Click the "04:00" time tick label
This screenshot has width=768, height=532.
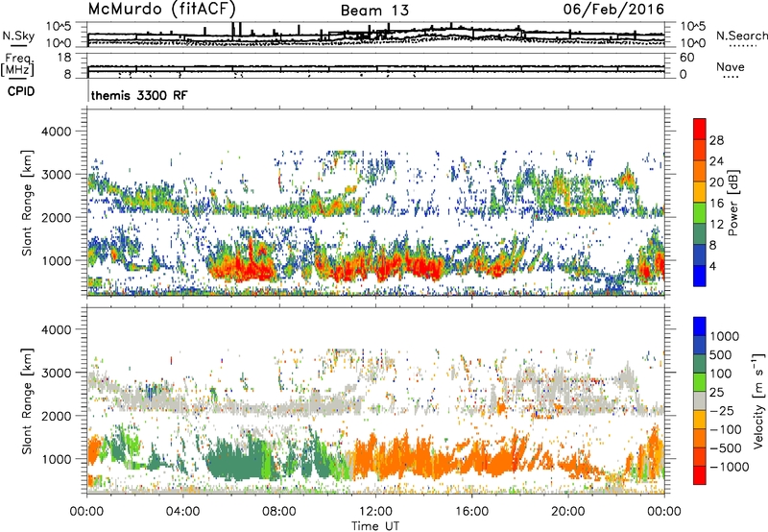pos(182,512)
